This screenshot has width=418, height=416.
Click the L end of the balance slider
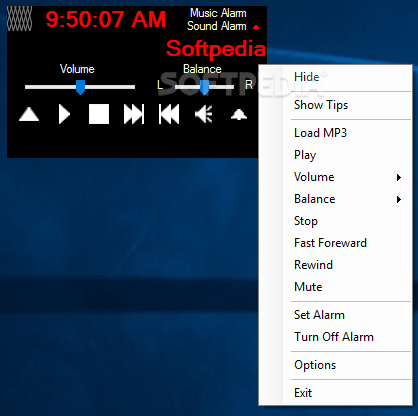click(160, 85)
